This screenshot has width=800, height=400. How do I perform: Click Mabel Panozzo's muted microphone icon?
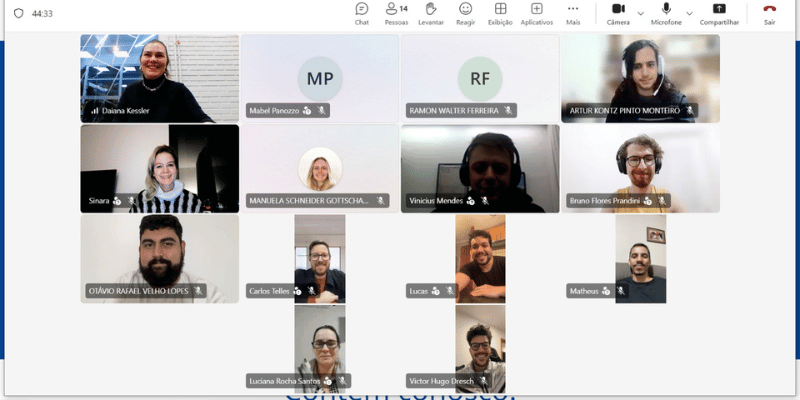(x=321, y=111)
